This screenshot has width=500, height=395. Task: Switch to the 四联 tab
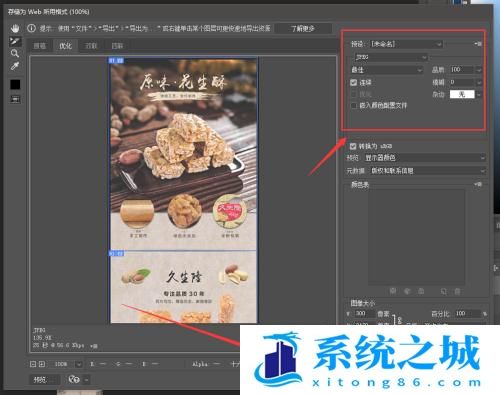pos(117,46)
